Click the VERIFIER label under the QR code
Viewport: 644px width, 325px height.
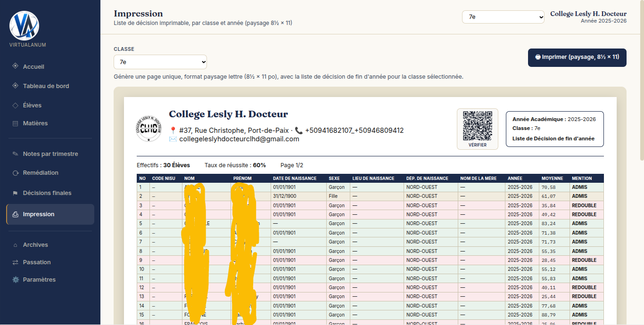[478, 145]
